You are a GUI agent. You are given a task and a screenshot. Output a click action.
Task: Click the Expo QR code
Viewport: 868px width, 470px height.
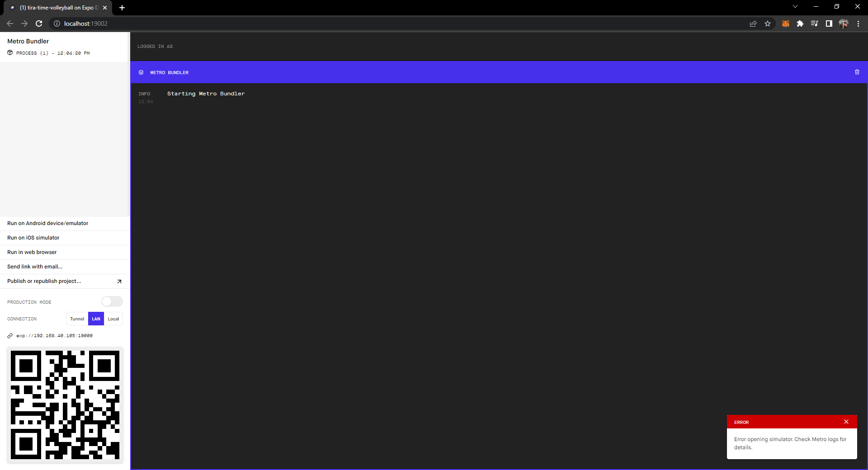[x=65, y=405]
